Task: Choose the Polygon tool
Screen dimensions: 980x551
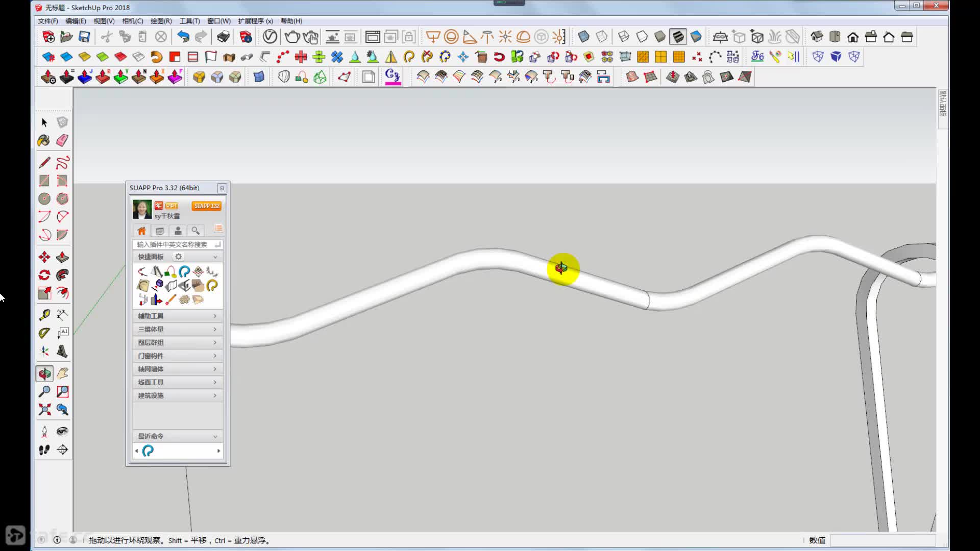Action: click(62, 198)
